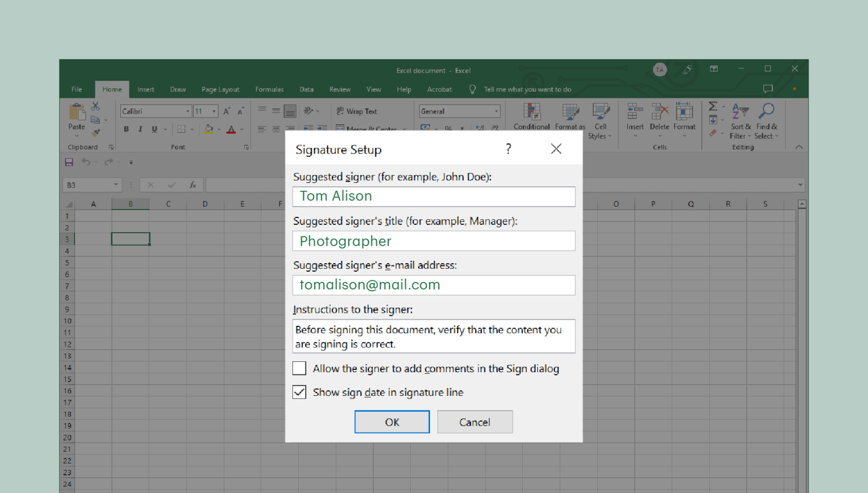Enable signer comments in the Sign dialog
The width and height of the screenshot is (868, 493).
click(299, 368)
